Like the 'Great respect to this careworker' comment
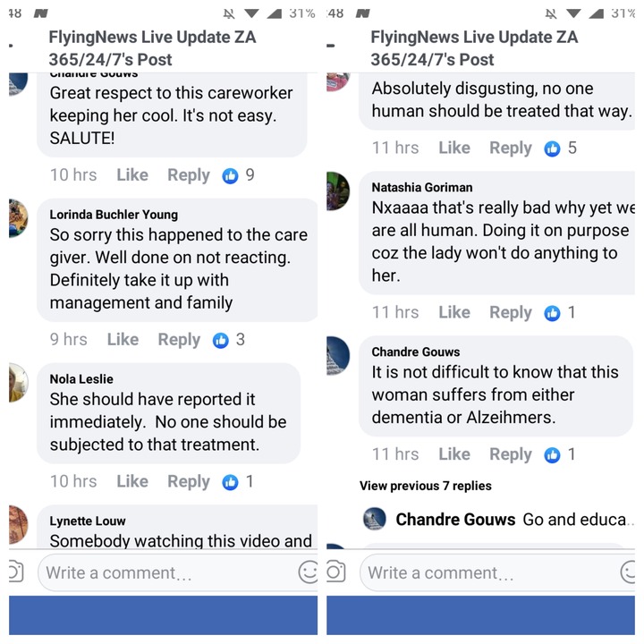 pyautogui.click(x=132, y=175)
